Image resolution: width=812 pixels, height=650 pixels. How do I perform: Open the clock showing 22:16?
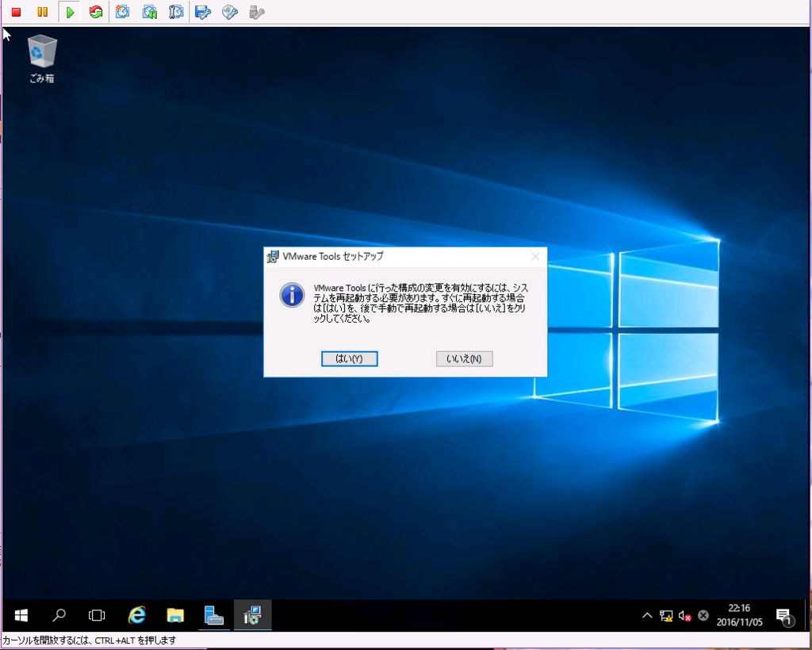(x=739, y=615)
